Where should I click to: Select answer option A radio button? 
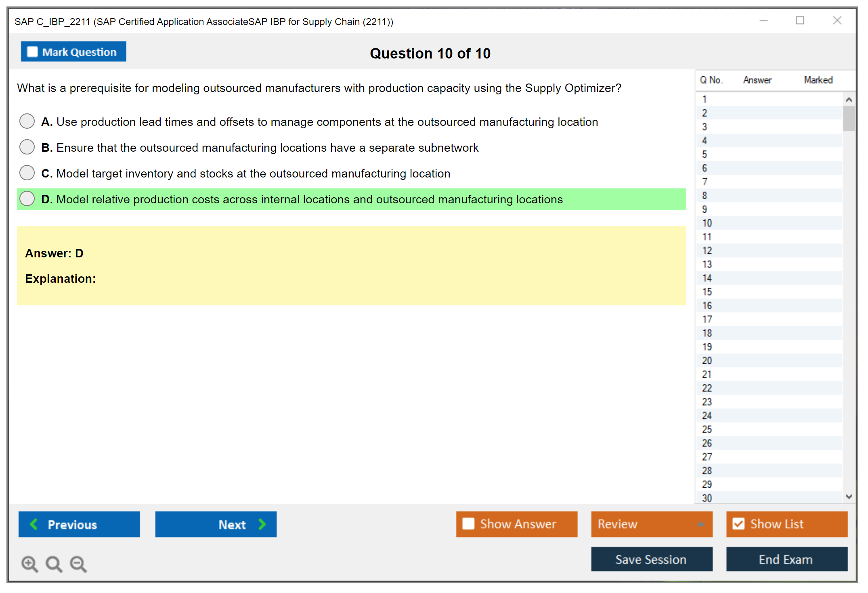tap(27, 121)
